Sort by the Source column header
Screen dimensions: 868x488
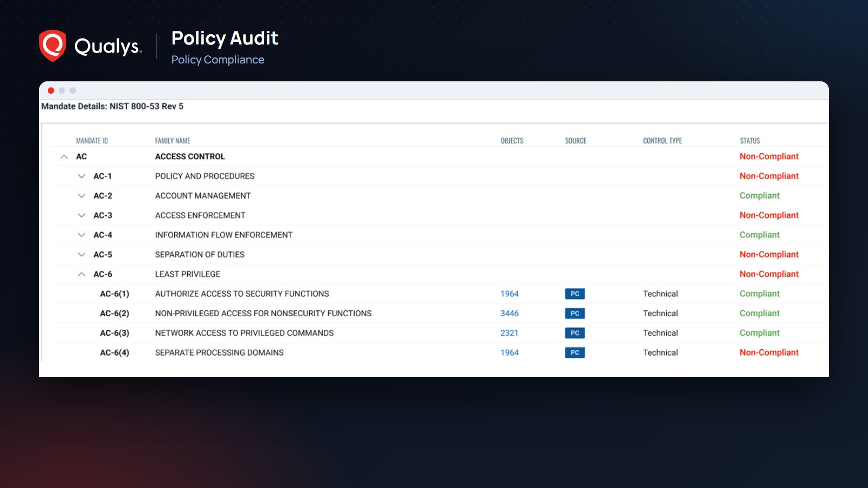pyautogui.click(x=576, y=141)
